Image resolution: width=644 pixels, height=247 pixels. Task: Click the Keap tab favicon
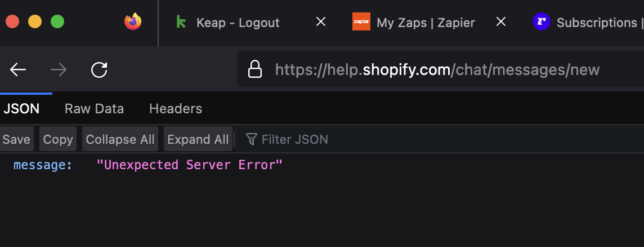pos(181,23)
